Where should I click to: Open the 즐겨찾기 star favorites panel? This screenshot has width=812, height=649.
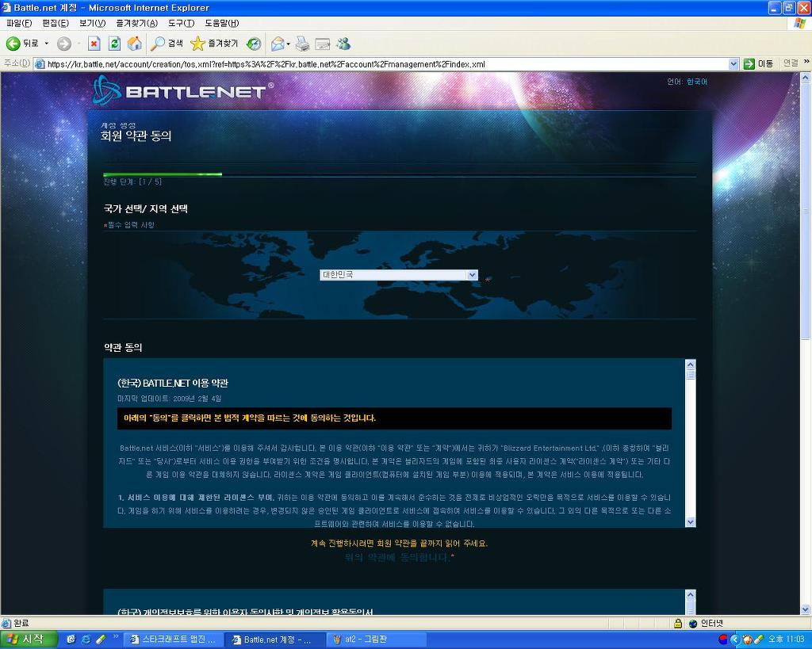click(214, 44)
